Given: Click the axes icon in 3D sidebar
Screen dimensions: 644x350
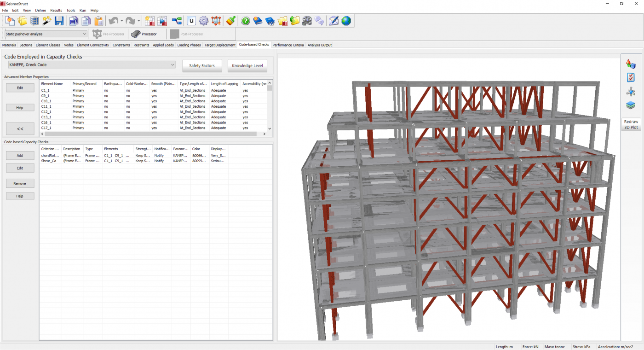Looking at the screenshot, I should coord(631,92).
